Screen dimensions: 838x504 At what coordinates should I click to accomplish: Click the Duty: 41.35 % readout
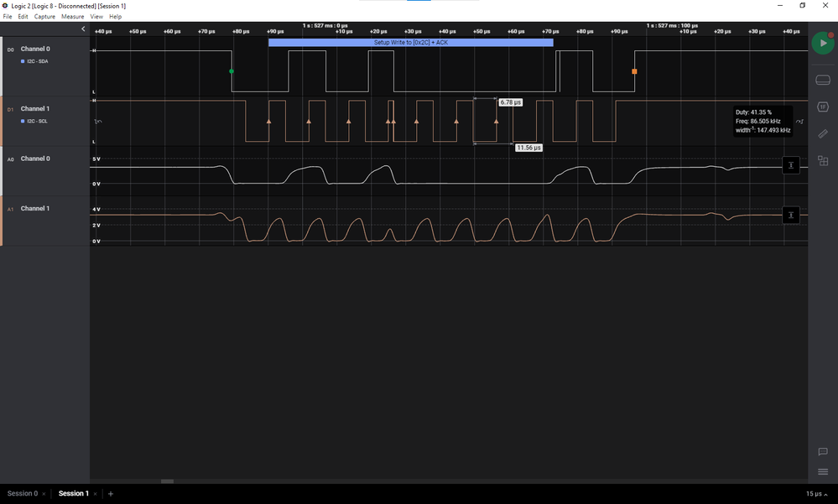(753, 112)
